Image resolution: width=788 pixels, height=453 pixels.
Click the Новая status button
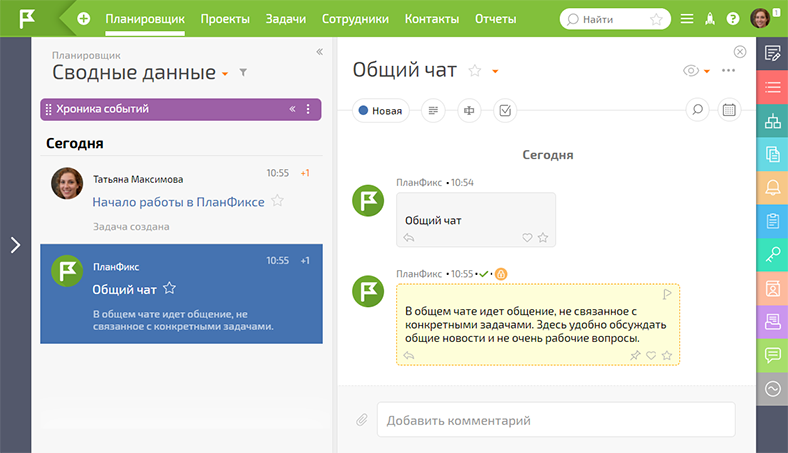(x=380, y=111)
